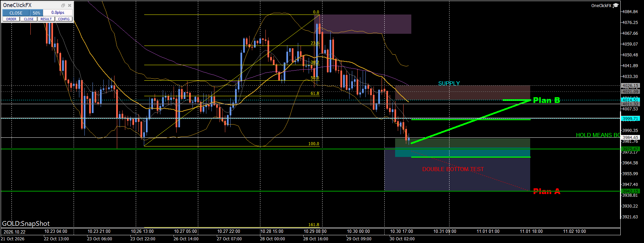Click the 3984.65 current price tag
The image size is (644, 243).
(x=630, y=137)
